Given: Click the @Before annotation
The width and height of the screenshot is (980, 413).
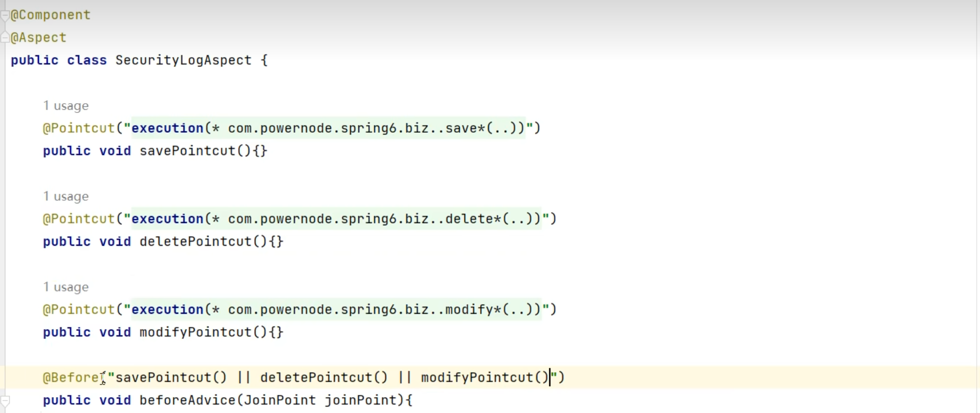Looking at the screenshot, I should pos(71,378).
